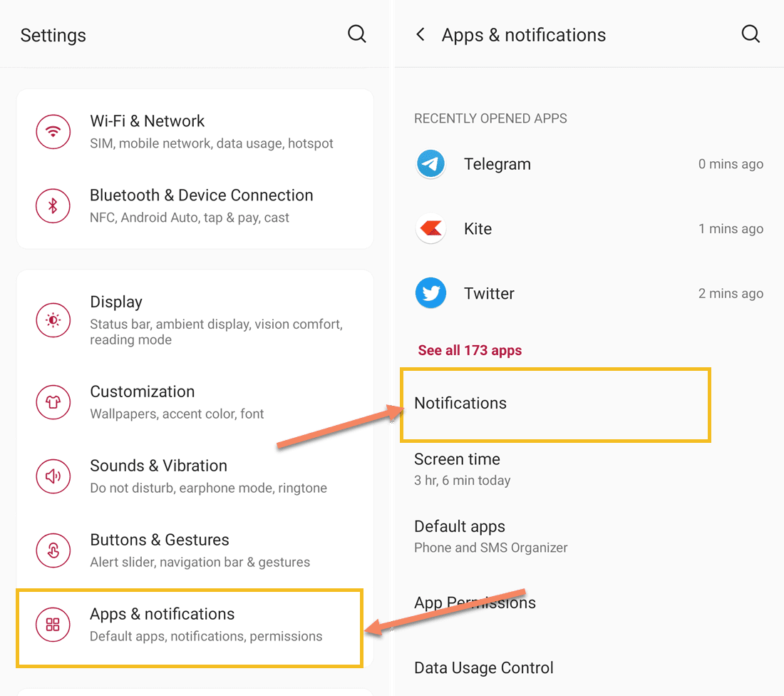Image resolution: width=784 pixels, height=696 pixels.
Task: Tap the Apps & notifications grid icon
Action: pos(53,625)
